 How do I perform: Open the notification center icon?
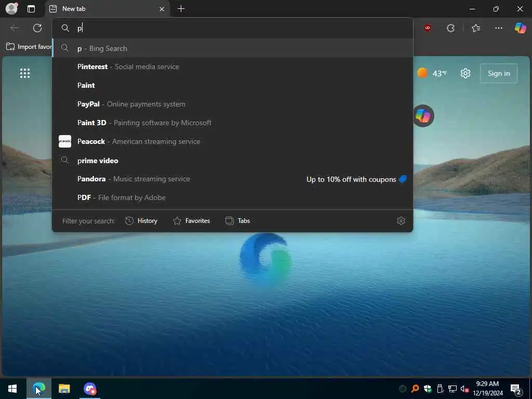[x=516, y=390]
